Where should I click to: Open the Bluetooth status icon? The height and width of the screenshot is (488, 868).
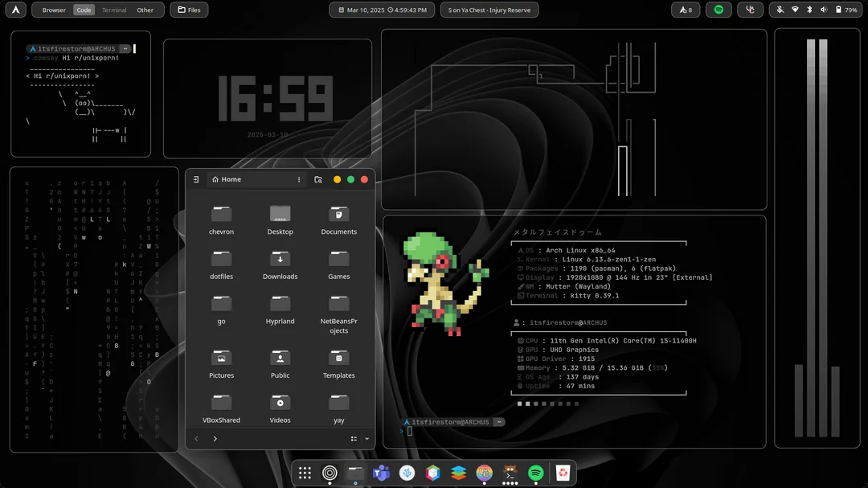pyautogui.click(x=809, y=10)
